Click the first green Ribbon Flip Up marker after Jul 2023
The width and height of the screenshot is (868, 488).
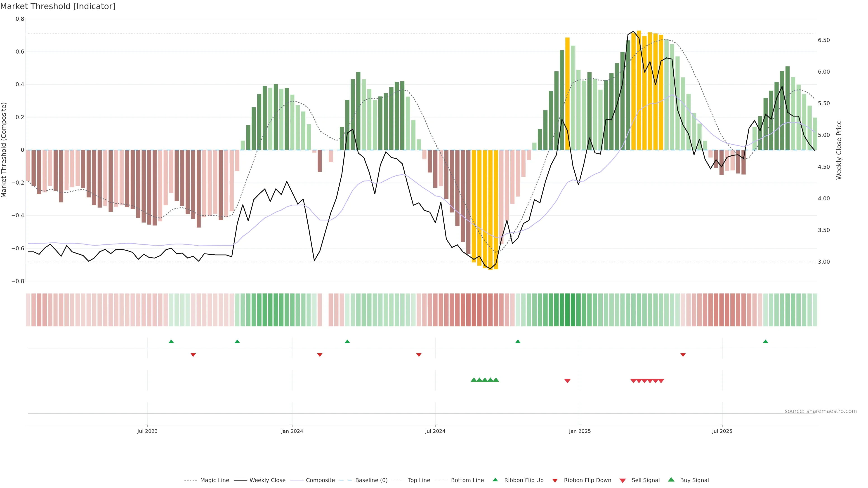[171, 342]
